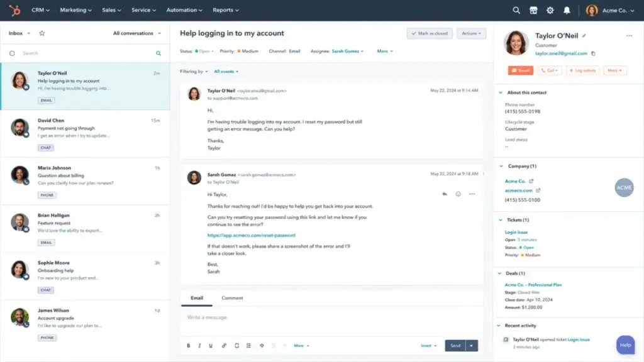
Task: Collapse the Recent activity section
Action: pos(499,326)
